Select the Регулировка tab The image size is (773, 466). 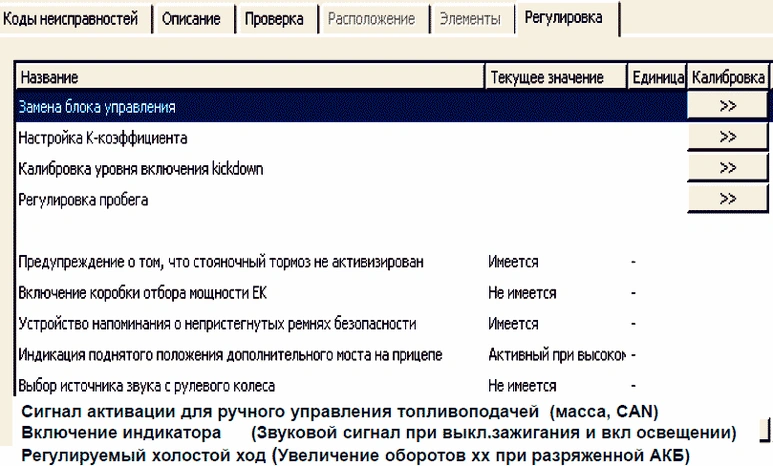[x=566, y=18]
